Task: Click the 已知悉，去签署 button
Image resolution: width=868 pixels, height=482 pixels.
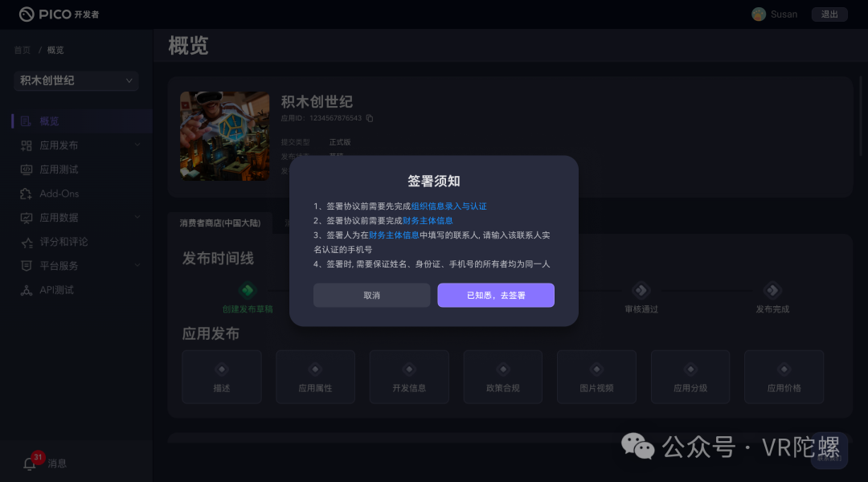Action: click(495, 295)
